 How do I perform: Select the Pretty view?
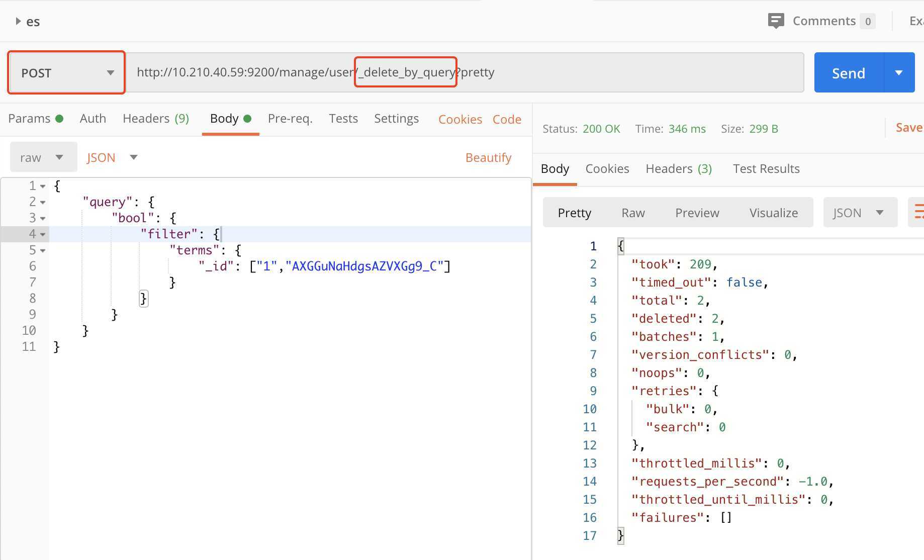point(575,213)
